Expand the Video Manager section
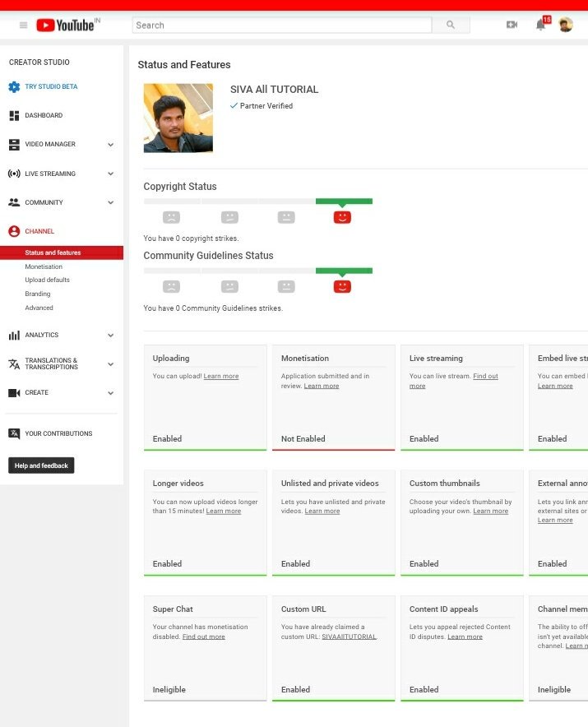The image size is (588, 727). 111,145
